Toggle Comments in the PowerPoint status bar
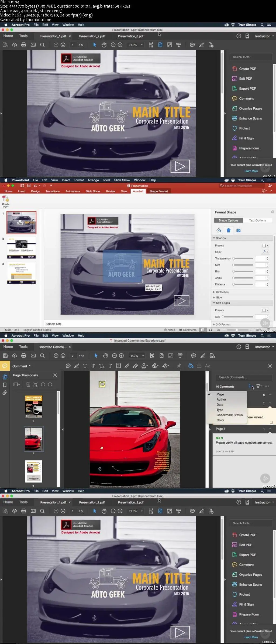Image resolution: width=276 pixels, height=644 pixels. click(188, 330)
